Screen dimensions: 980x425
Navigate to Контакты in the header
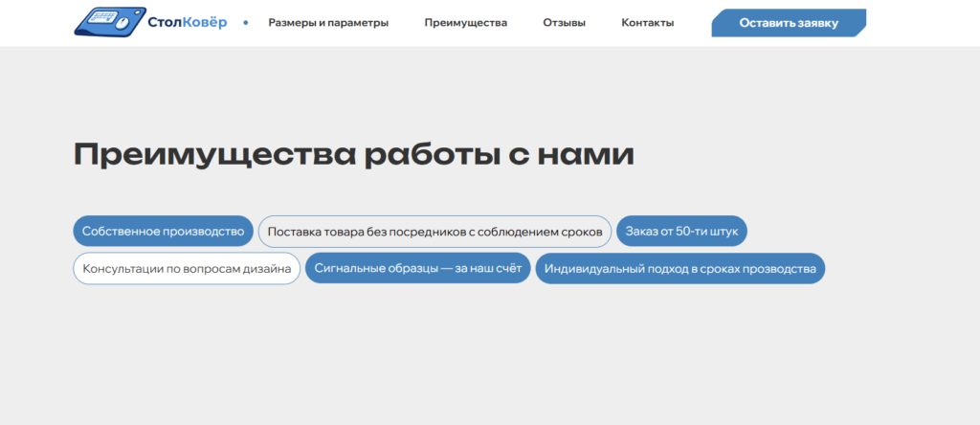click(x=648, y=23)
